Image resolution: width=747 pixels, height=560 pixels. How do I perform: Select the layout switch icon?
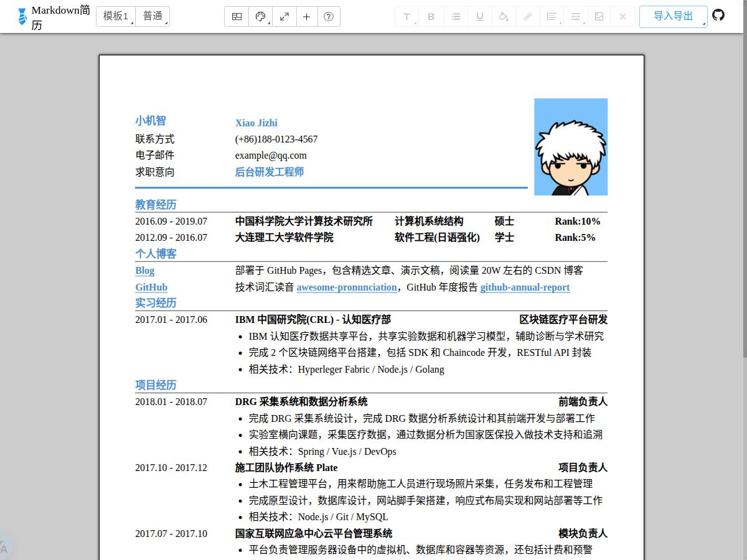236,16
